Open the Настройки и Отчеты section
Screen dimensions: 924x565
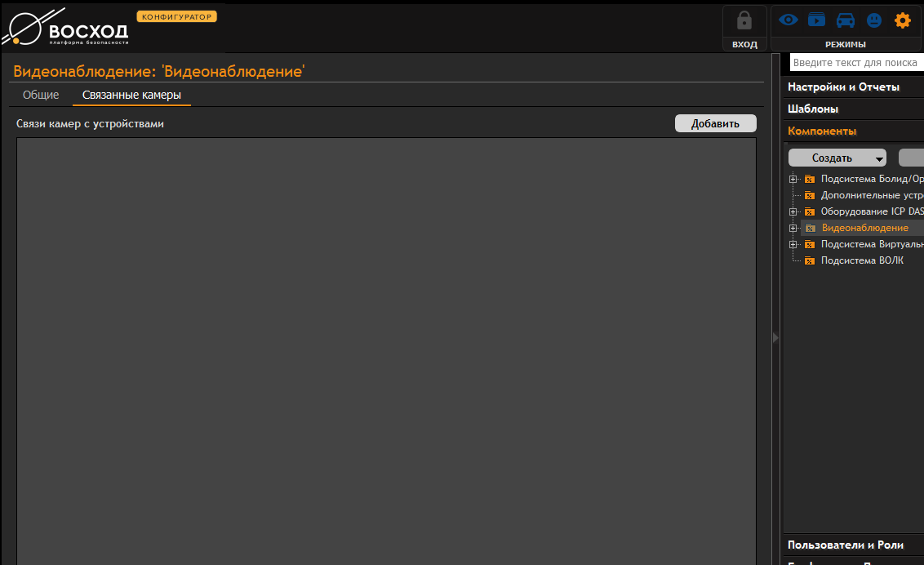[x=843, y=87]
